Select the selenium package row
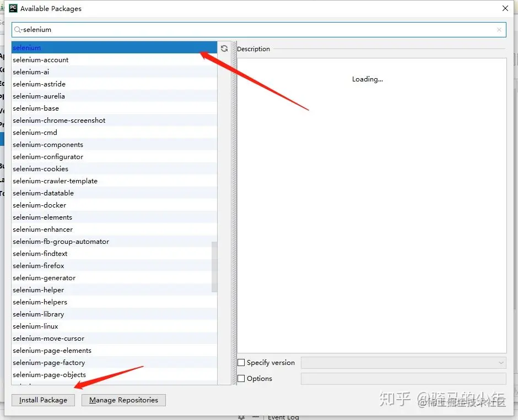Image resolution: width=518 pixels, height=420 pixels. [x=114, y=47]
